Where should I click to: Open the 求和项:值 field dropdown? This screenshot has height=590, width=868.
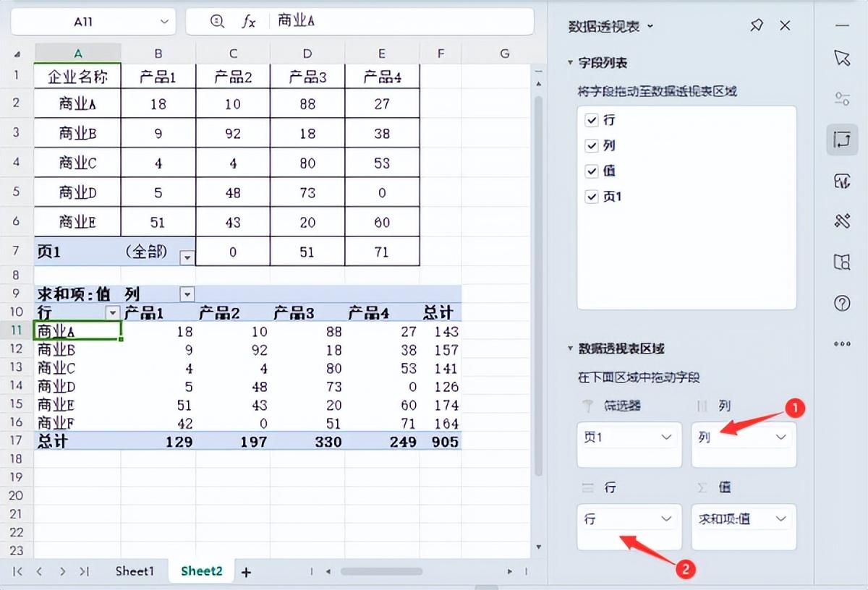[x=780, y=519]
